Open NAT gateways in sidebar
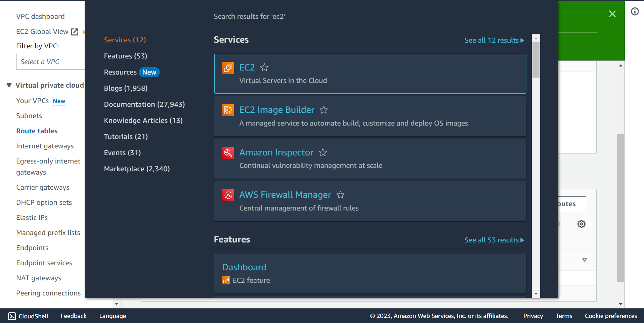The width and height of the screenshot is (644, 323). point(39,278)
